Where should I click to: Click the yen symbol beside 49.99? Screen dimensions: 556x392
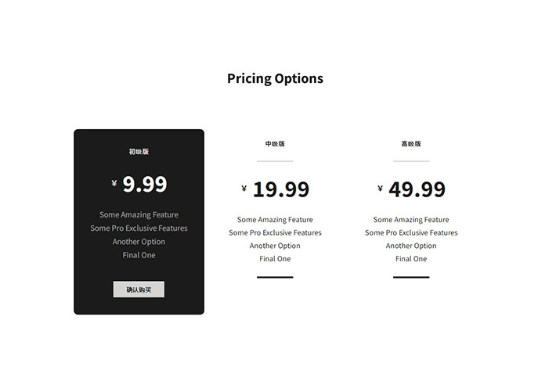(x=380, y=189)
